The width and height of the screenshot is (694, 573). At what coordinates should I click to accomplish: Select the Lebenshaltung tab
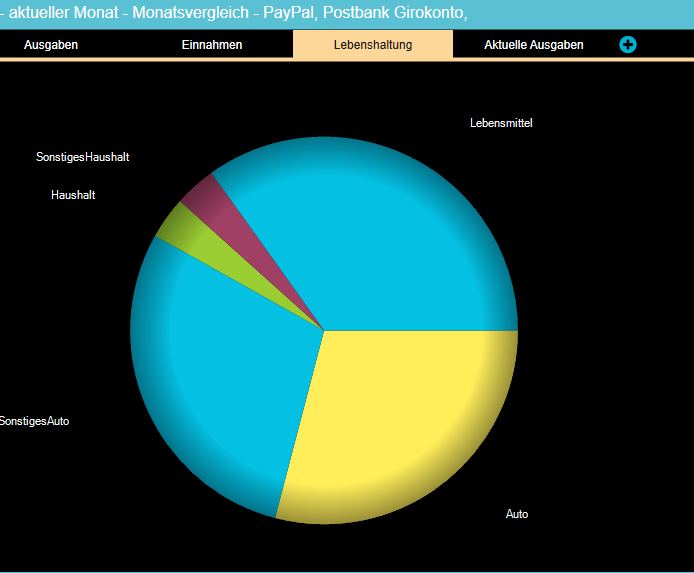[x=373, y=45]
